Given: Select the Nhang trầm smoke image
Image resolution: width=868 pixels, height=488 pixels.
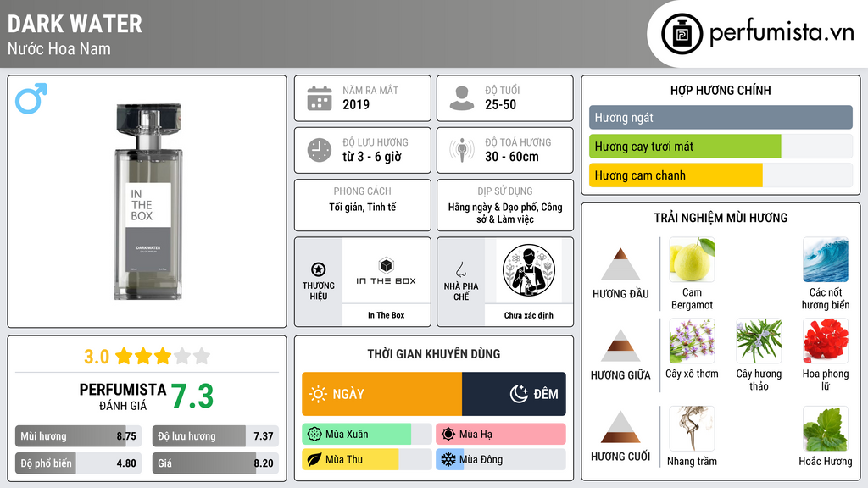Looking at the screenshot, I should click(692, 429).
